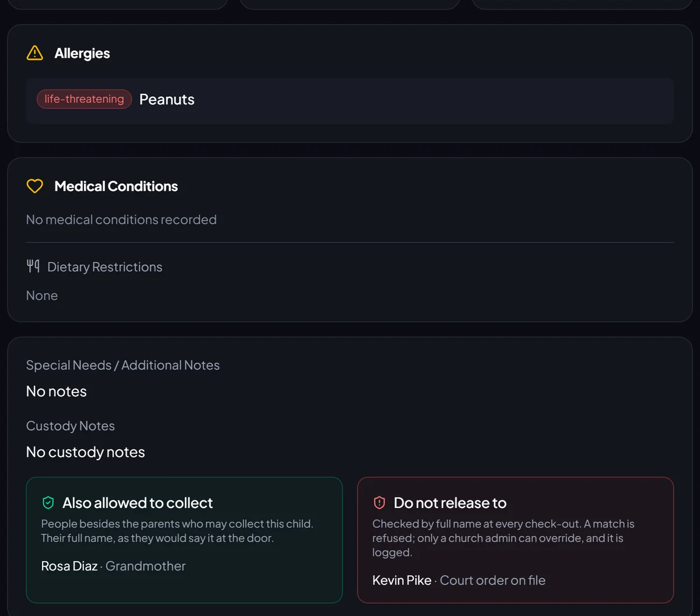Click the green shield check icon

[48, 503]
